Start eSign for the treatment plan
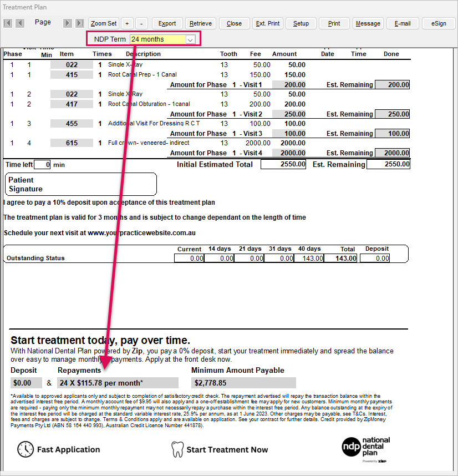Viewport: 458px width, 476px height. 439,23
